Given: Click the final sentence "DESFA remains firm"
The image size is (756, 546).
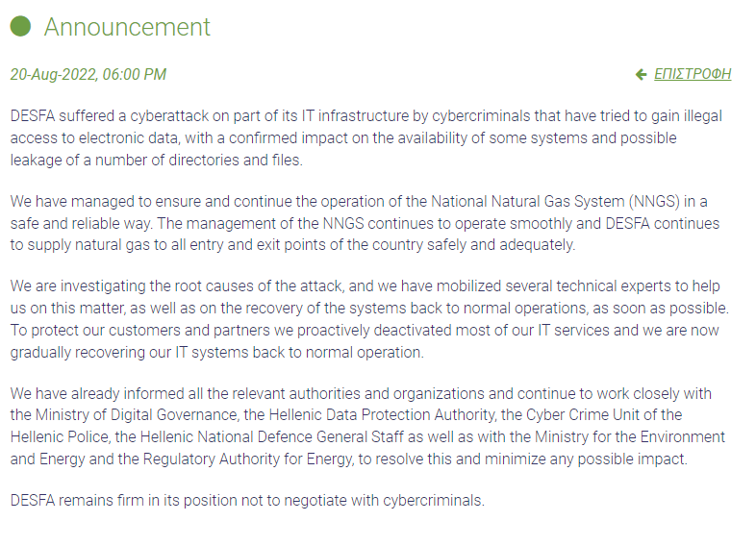Looking at the screenshot, I should coord(247,501).
